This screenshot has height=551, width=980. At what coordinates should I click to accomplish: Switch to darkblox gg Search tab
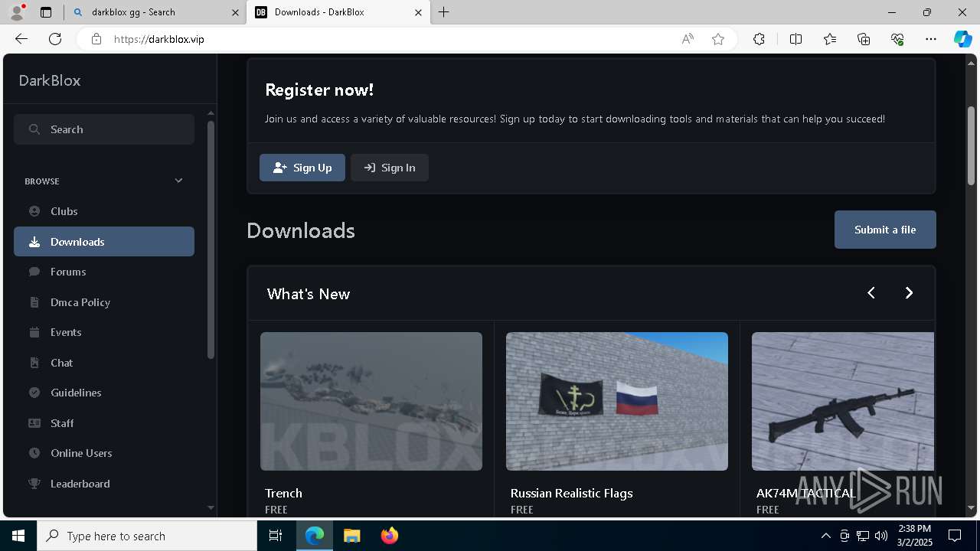[153, 12]
